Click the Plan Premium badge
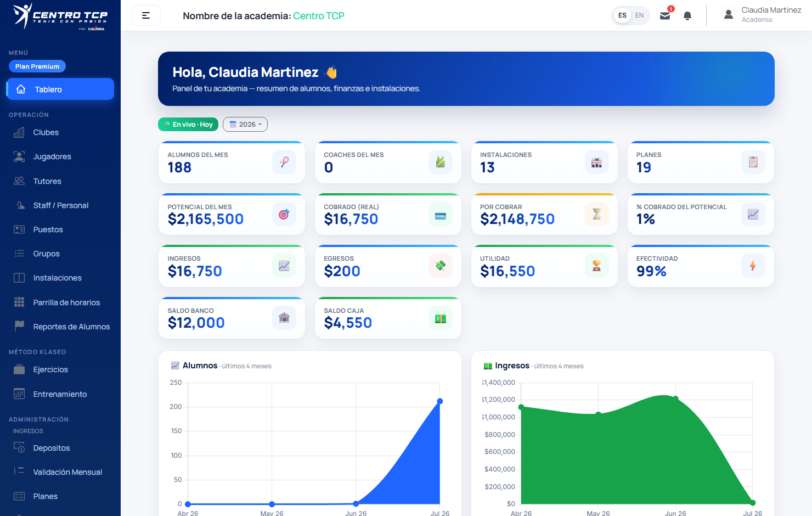 pyautogui.click(x=37, y=66)
